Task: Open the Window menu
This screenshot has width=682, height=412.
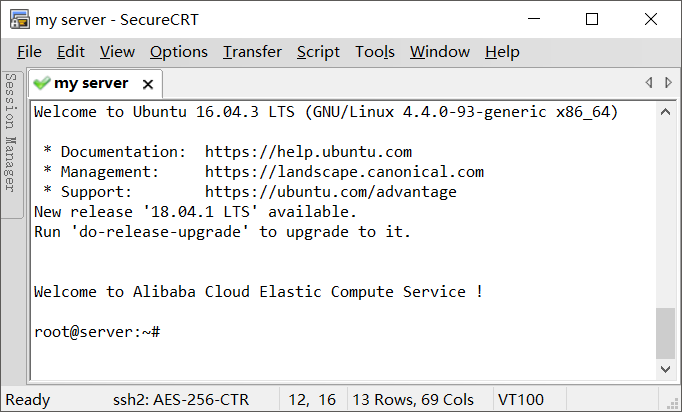Action: click(x=440, y=52)
